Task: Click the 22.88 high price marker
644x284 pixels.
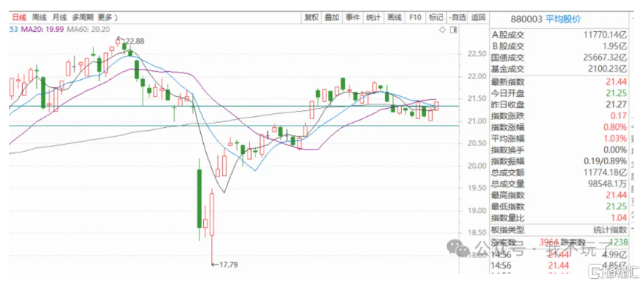Action: (135, 41)
